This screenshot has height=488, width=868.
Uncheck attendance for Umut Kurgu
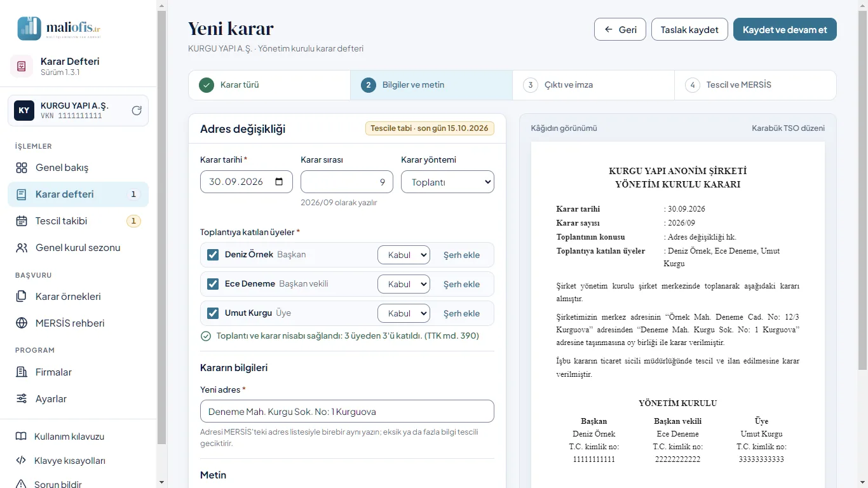pos(213,313)
